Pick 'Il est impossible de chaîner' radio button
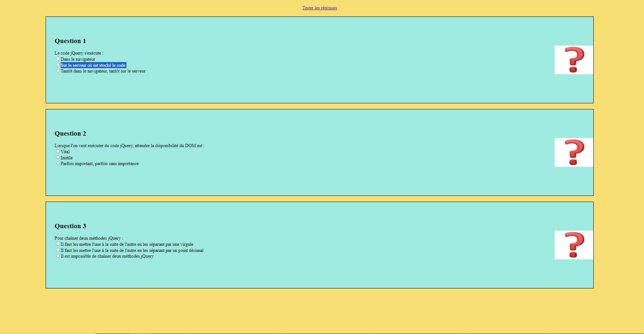644x334 pixels. [x=58, y=256]
